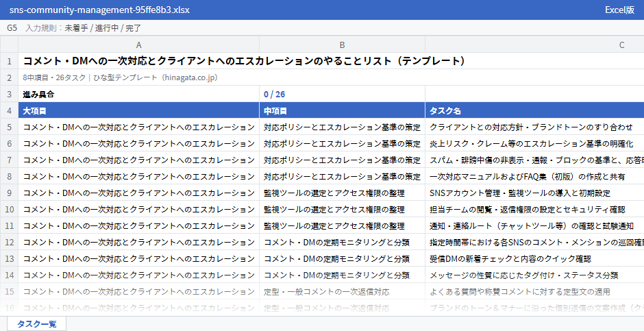Select row 14 header

(x=9, y=275)
